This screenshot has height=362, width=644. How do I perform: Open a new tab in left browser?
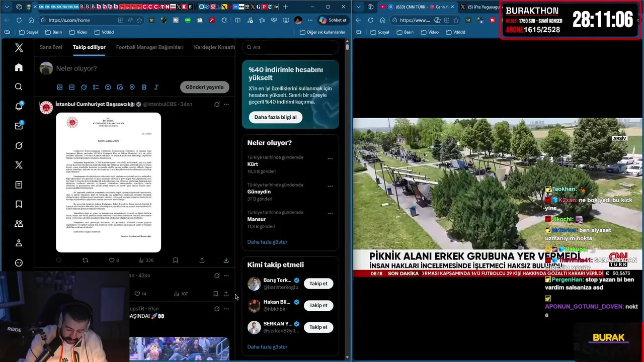click(x=285, y=7)
